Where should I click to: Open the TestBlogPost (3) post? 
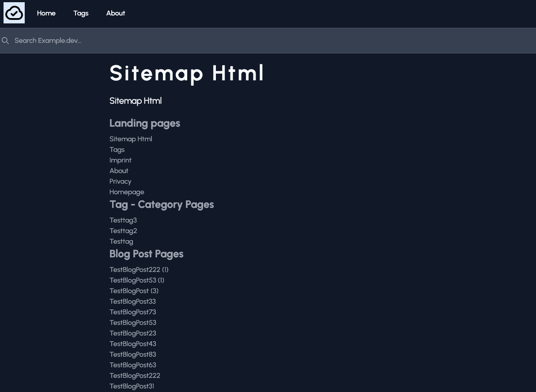[x=134, y=291]
